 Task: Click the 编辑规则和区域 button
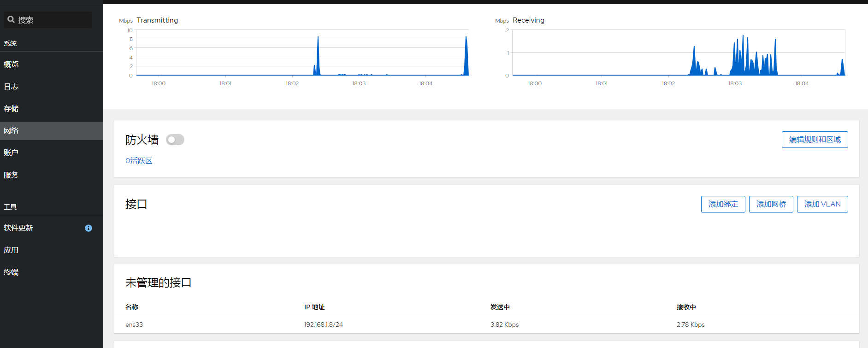(815, 140)
